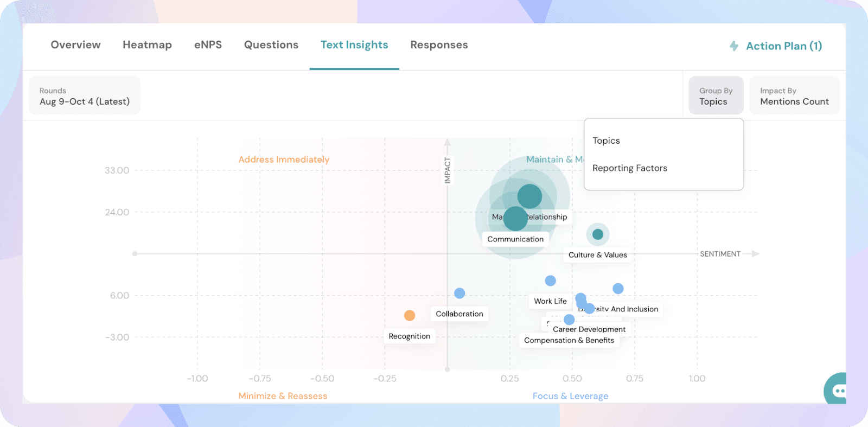
Task: Select the Culture & Values bubble
Action: [x=597, y=234]
